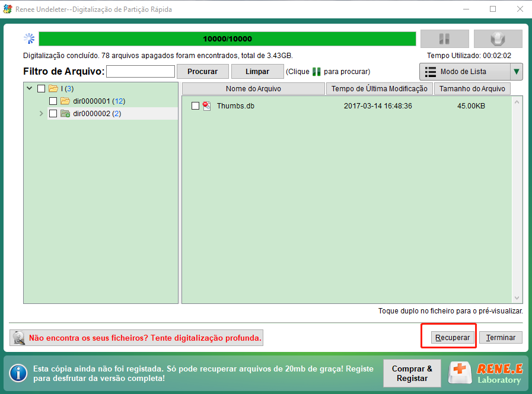Click the blue information icon

coord(18,373)
